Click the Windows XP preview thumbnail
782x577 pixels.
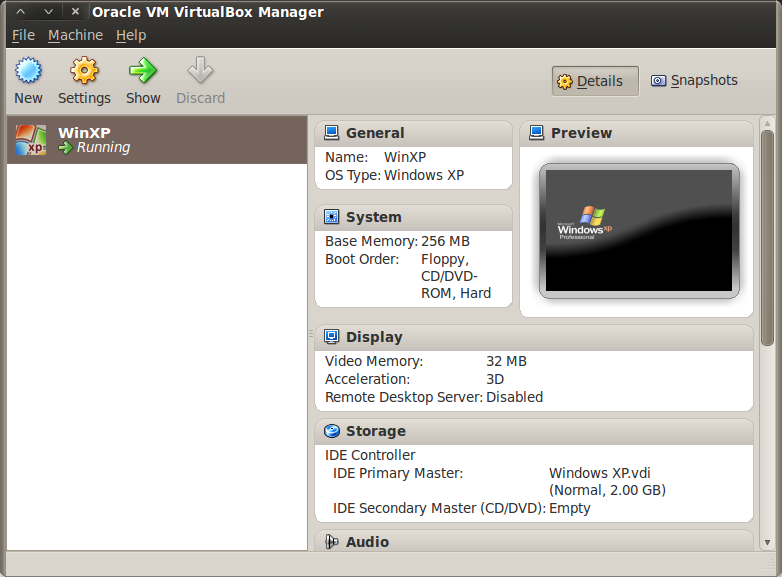click(x=639, y=230)
